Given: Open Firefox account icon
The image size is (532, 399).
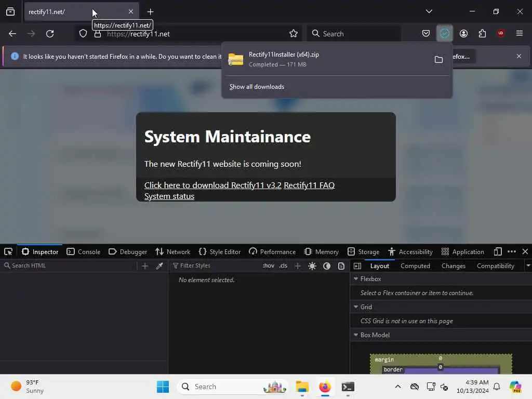Looking at the screenshot, I should (x=463, y=33).
